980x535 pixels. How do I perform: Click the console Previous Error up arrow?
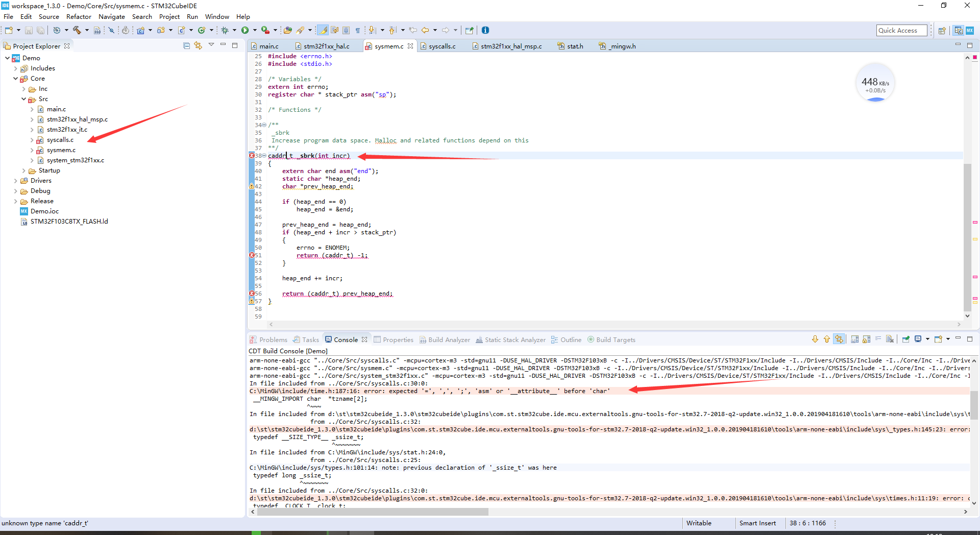point(826,339)
